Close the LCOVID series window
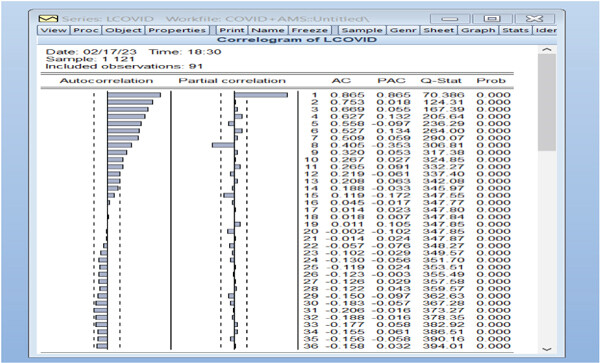 [535, 18]
